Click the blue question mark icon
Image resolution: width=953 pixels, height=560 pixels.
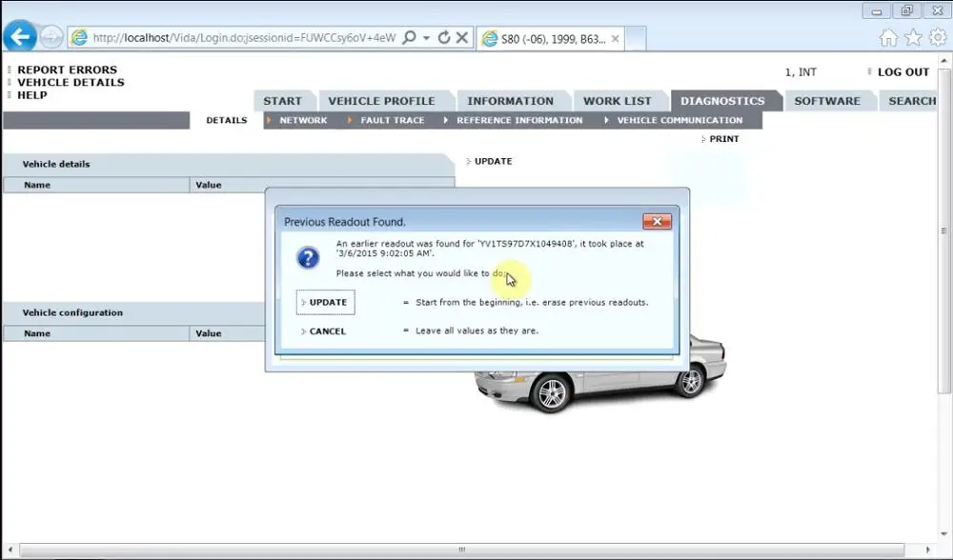click(308, 257)
